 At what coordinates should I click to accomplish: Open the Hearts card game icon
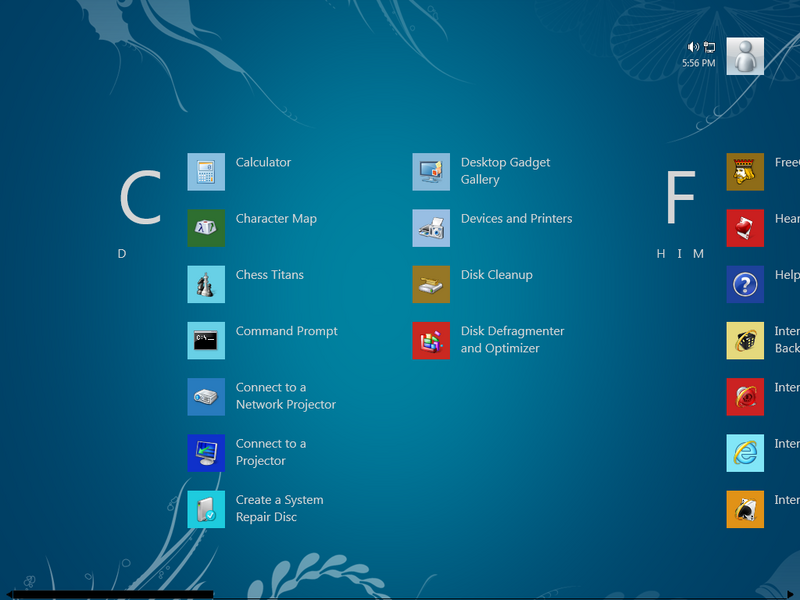pyautogui.click(x=745, y=228)
